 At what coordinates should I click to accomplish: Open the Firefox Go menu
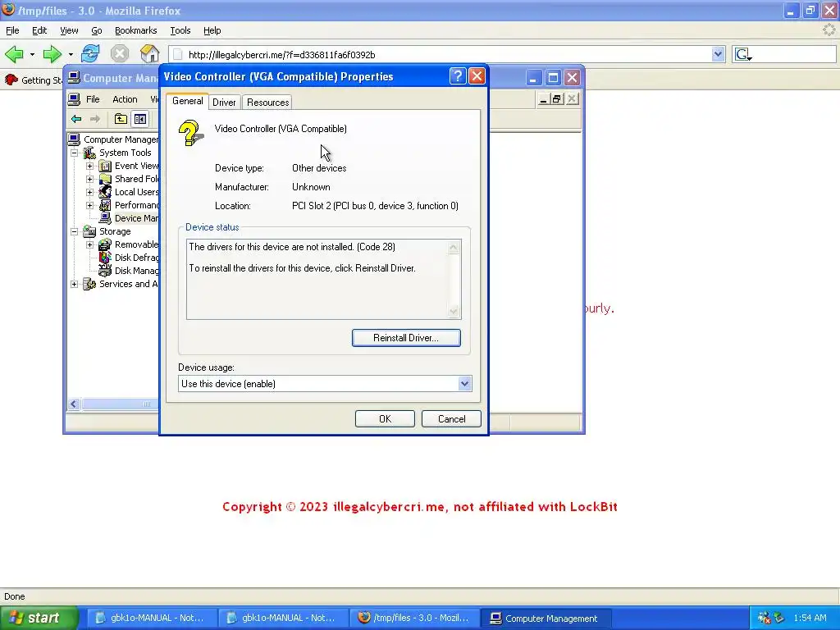tap(97, 30)
